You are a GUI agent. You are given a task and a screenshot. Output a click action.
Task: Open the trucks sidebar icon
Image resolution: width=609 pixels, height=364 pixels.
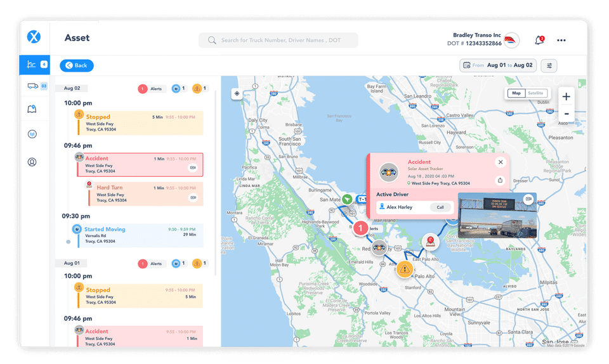pyautogui.click(x=32, y=86)
